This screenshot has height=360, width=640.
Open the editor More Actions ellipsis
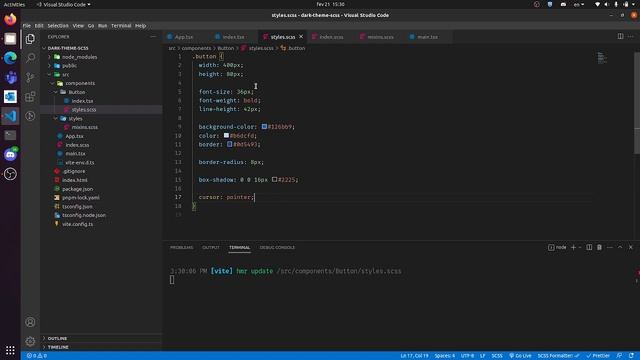pyautogui.click(x=631, y=36)
